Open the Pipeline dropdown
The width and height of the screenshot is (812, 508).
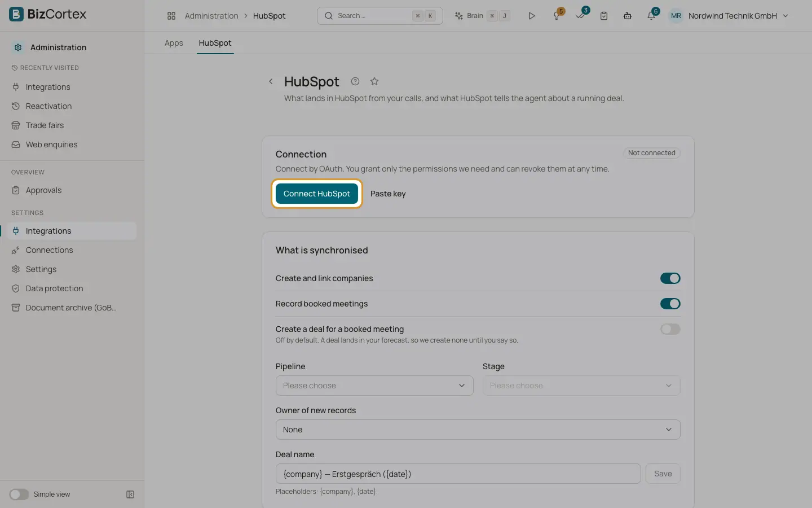pos(374,386)
